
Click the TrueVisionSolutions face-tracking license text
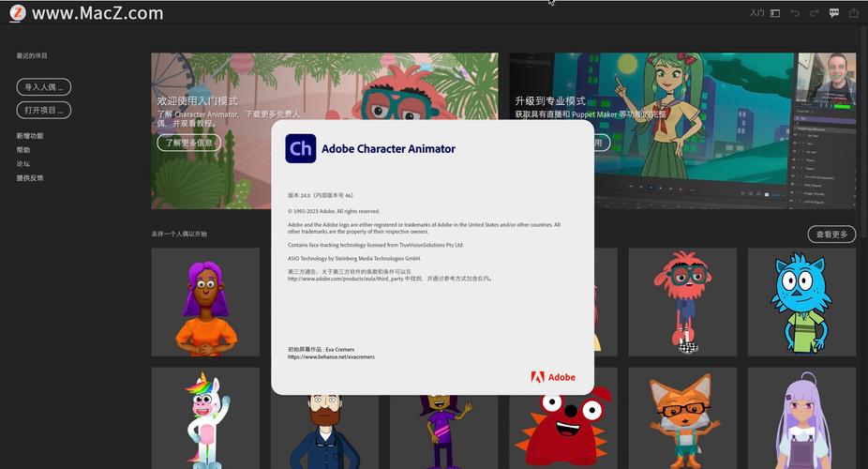click(x=376, y=245)
